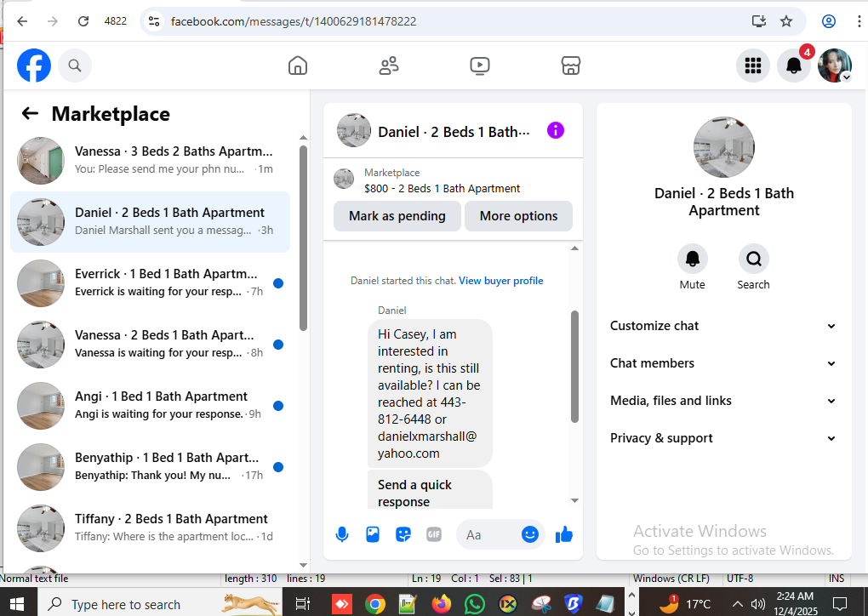The width and height of the screenshot is (868, 616).
Task: Open Task View on taskbar
Action: click(303, 603)
